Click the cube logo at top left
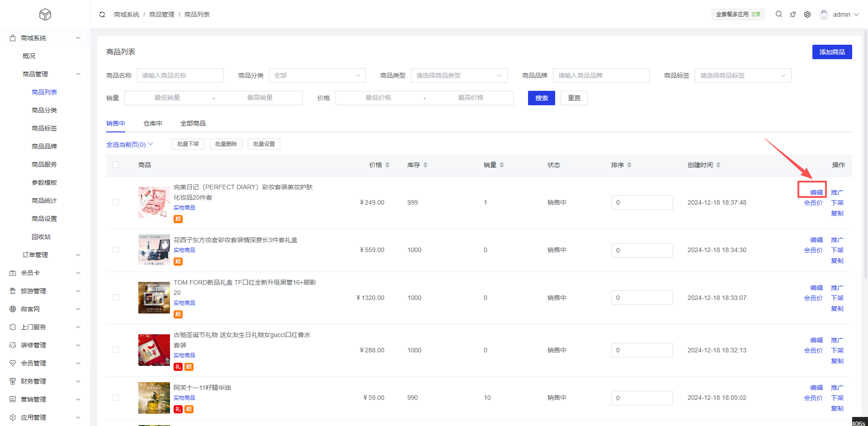This screenshot has width=868, height=426. click(45, 14)
